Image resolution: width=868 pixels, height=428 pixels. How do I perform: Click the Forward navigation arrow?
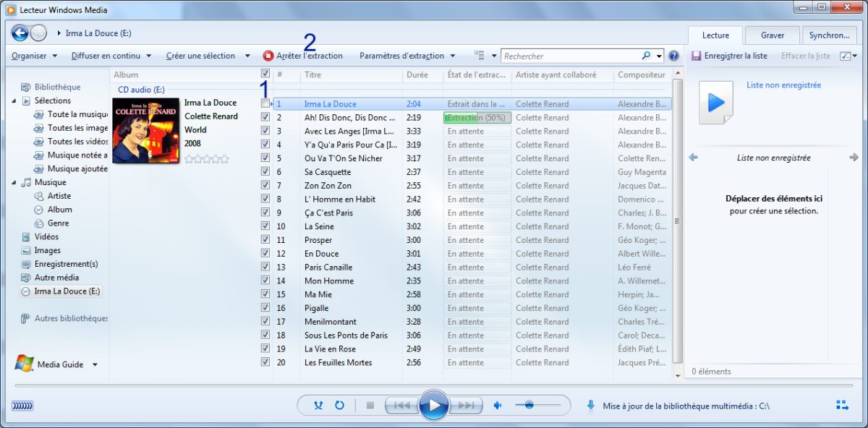click(x=38, y=33)
